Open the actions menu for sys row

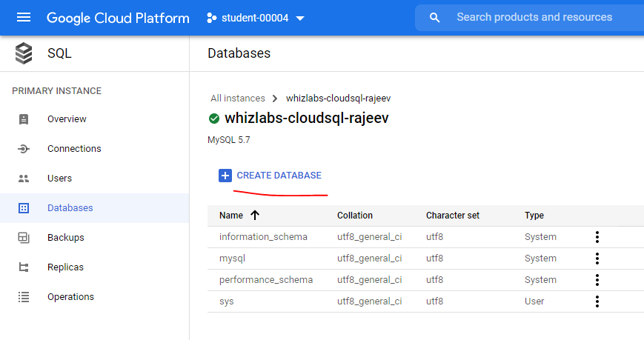point(597,301)
